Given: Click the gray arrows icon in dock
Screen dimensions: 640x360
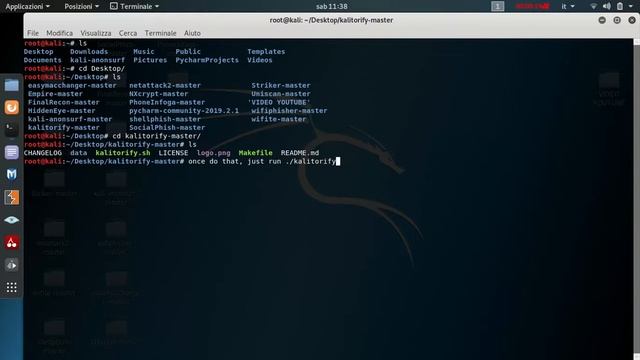Looking at the screenshot, I should (x=11, y=265).
